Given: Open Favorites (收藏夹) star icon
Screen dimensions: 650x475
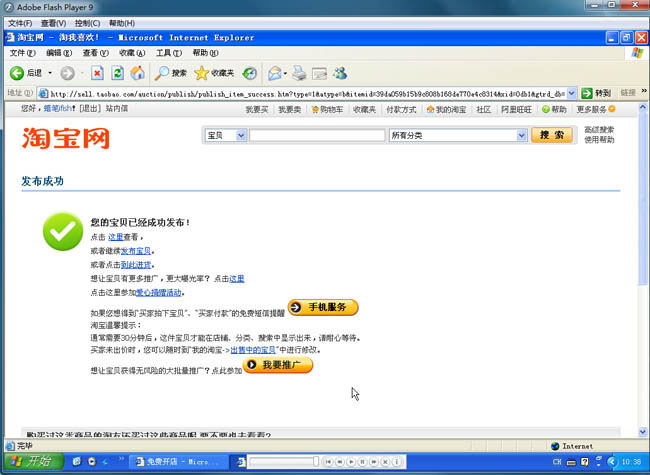Looking at the screenshot, I should coord(201,73).
